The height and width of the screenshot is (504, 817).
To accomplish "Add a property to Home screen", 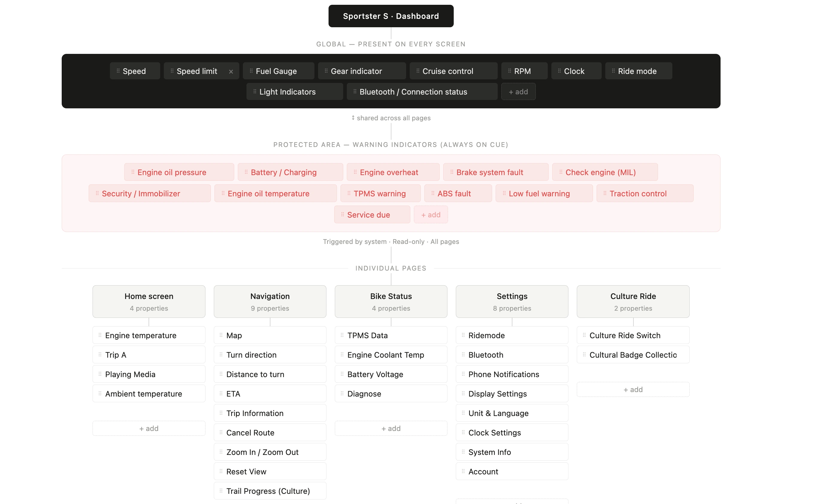I will (149, 428).
